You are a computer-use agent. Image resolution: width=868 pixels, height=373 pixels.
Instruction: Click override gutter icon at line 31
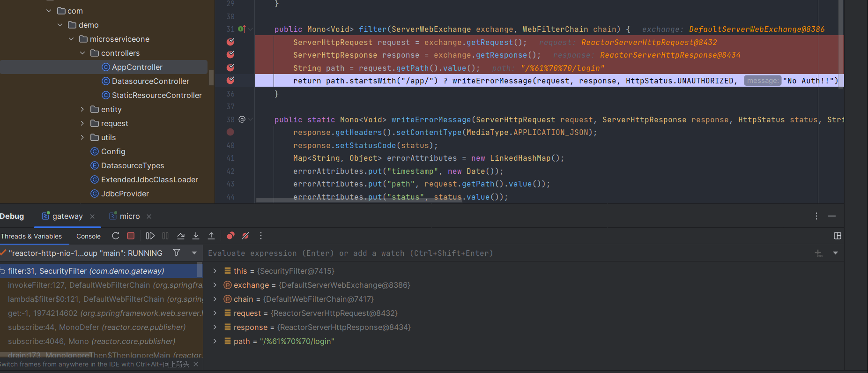pos(242,29)
